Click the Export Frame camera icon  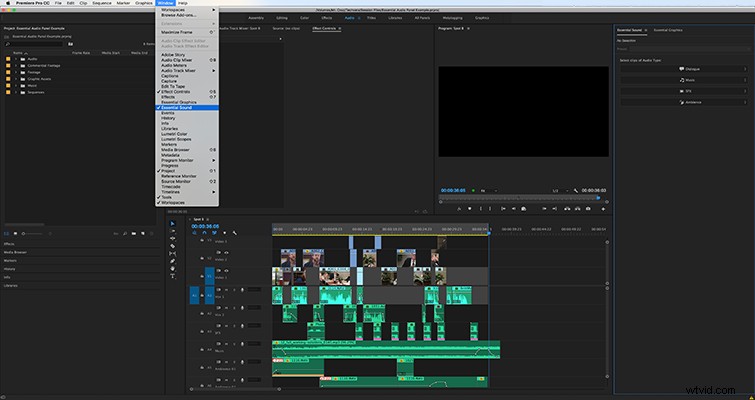tap(588, 209)
